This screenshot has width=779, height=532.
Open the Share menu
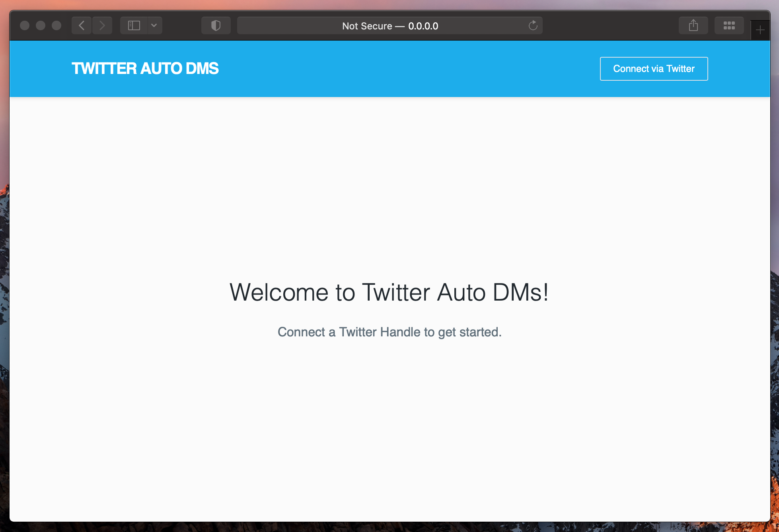pyautogui.click(x=693, y=26)
